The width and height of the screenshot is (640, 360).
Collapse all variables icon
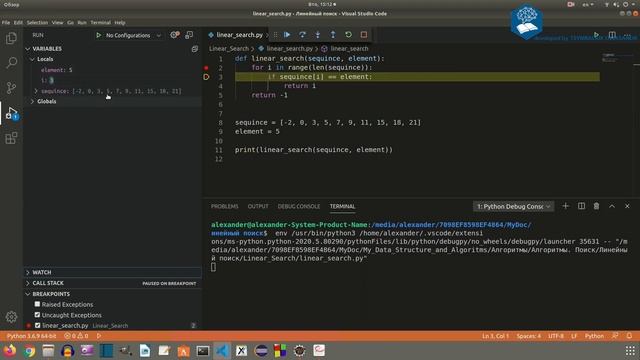point(195,49)
